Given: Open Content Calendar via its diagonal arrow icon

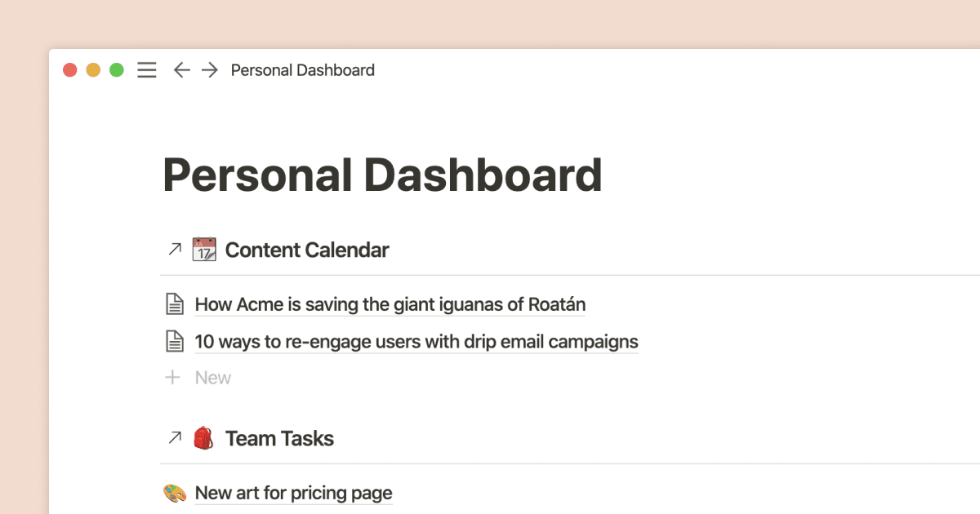Looking at the screenshot, I should coord(173,249).
